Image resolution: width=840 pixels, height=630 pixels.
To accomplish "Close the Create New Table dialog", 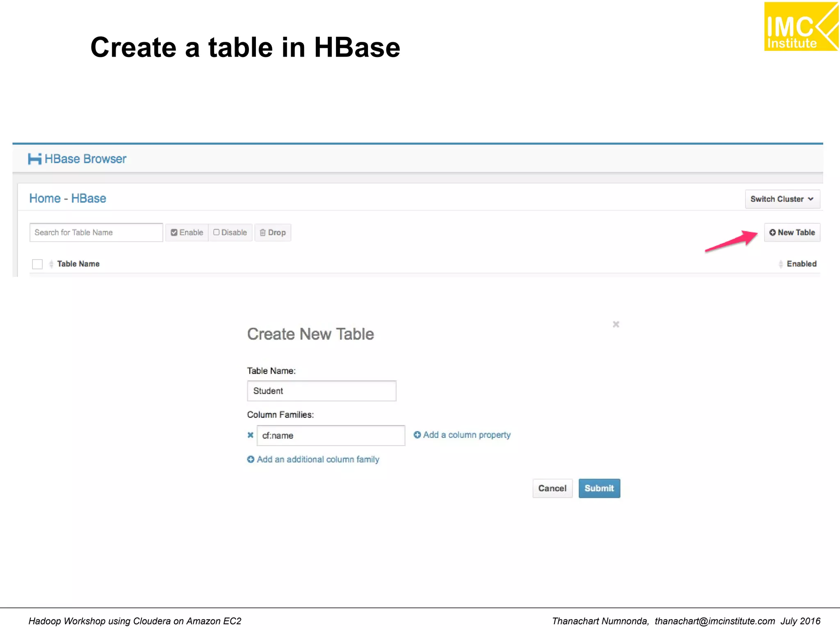I will tap(616, 324).
